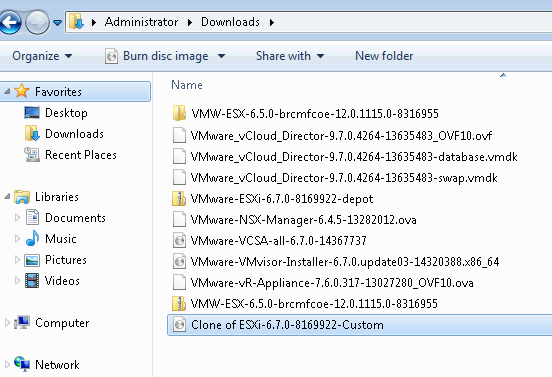Select Computer in the navigation pane
Image resolution: width=552 pixels, height=377 pixels.
[62, 323]
